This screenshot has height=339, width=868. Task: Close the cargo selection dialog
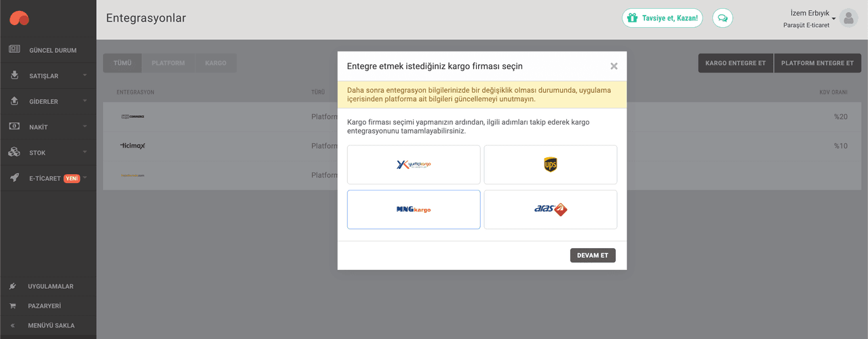[614, 66]
